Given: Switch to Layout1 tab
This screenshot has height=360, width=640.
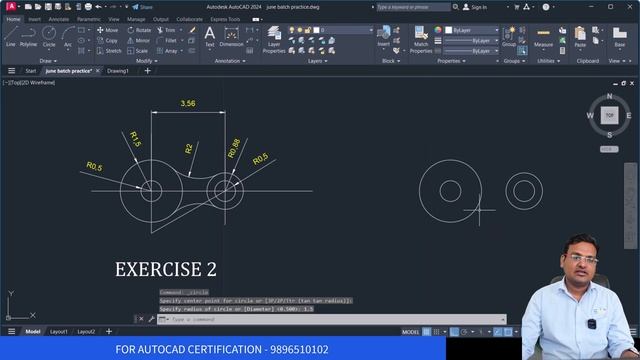Looking at the screenshot, I should pos(58,332).
